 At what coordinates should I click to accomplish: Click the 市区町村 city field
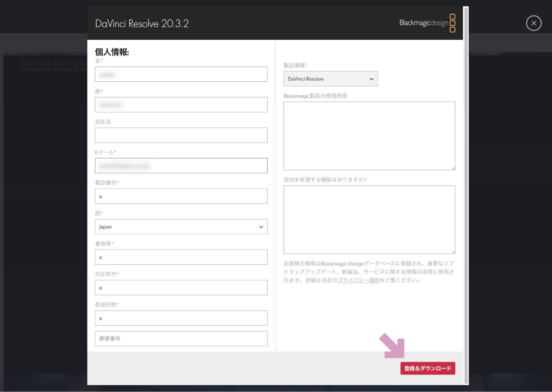pyautogui.click(x=181, y=287)
